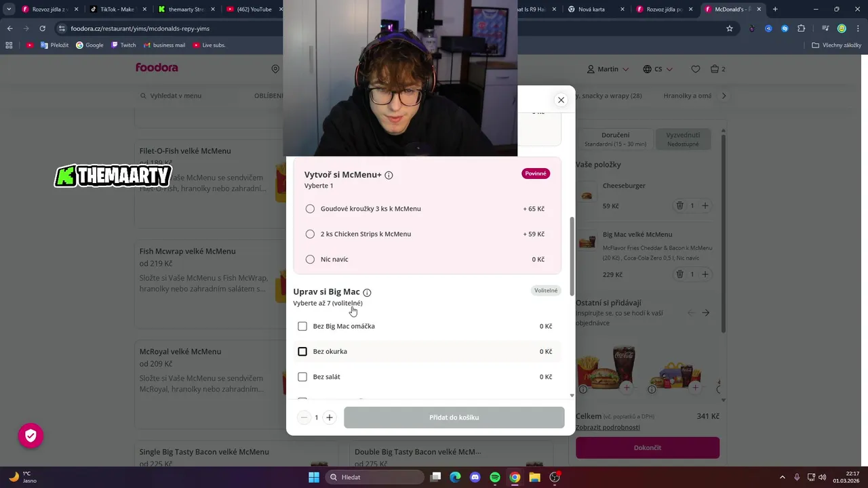The image size is (868, 488).
Task: Select the Nic navíc option
Action: [427, 259]
